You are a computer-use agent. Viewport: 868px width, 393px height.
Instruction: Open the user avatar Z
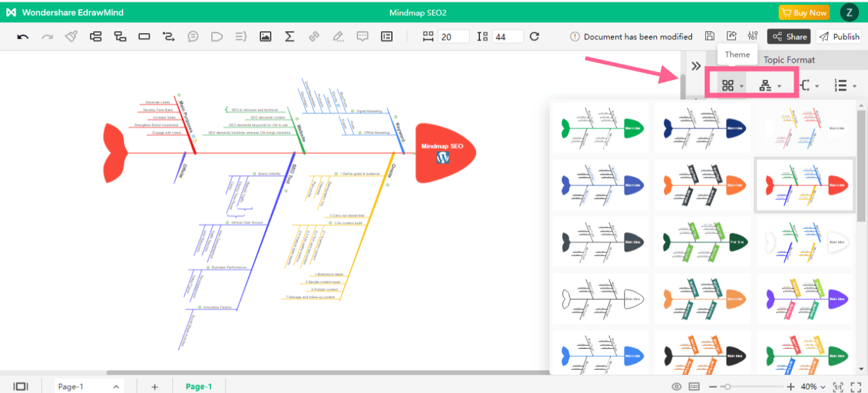pos(849,12)
